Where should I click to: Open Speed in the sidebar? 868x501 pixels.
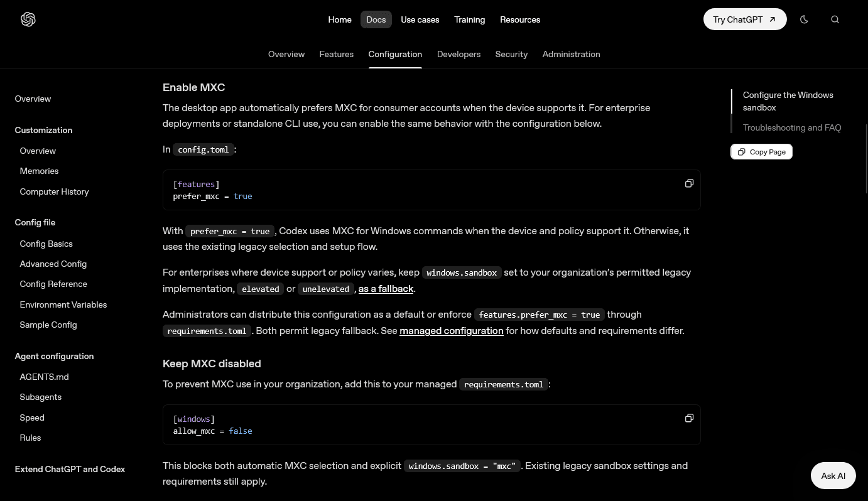coord(32,418)
